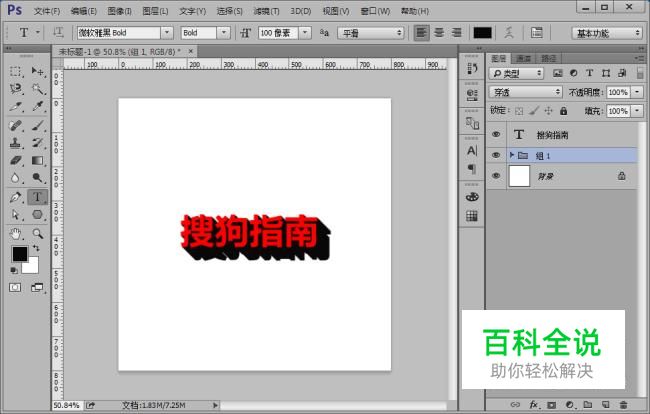Viewport: 650px width, 414px height.
Task: Select the Clone Stamp tool
Action: click(16, 143)
